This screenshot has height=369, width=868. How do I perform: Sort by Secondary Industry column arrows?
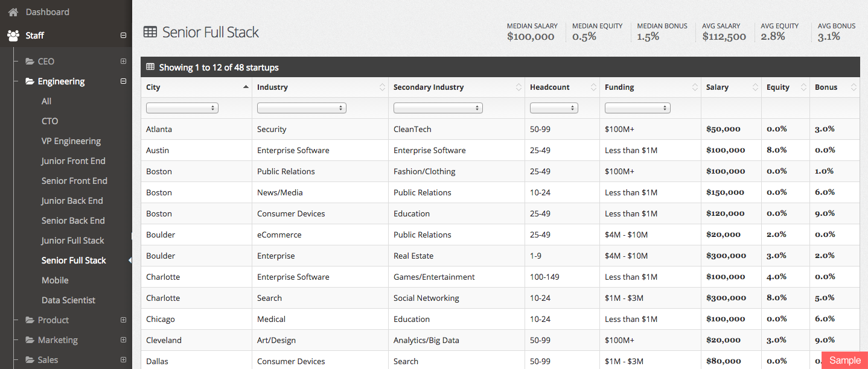(x=519, y=87)
